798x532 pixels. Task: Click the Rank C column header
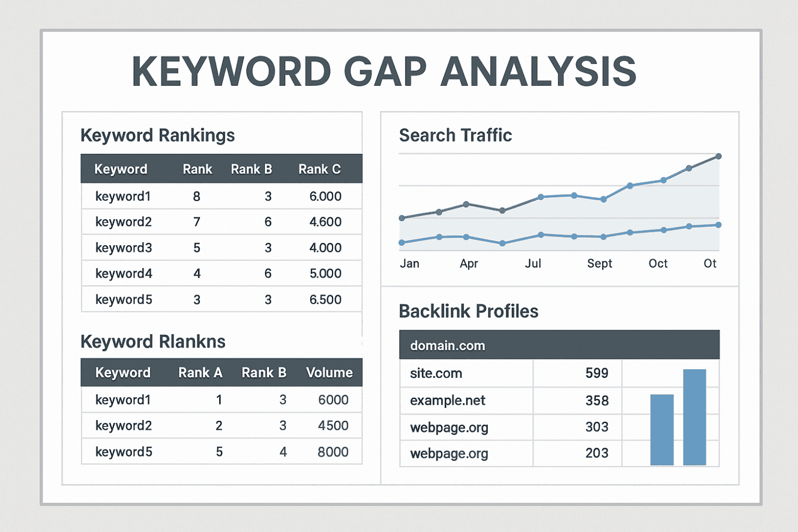(319, 169)
